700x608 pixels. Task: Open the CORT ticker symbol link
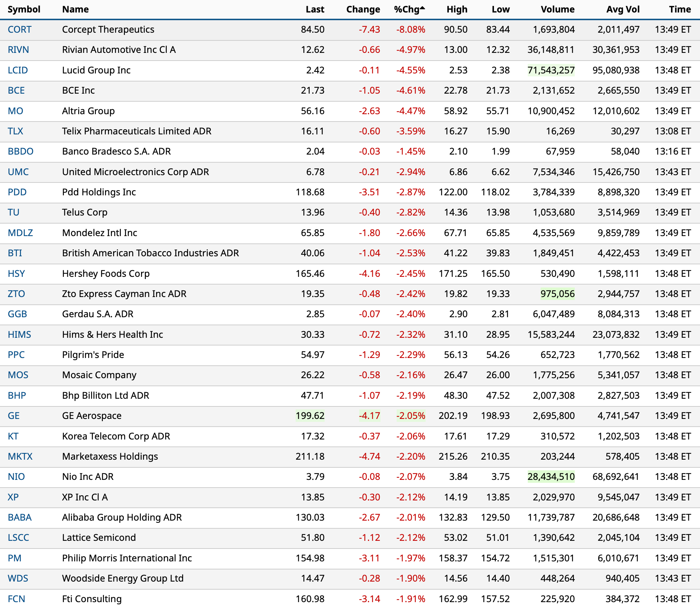coord(19,30)
